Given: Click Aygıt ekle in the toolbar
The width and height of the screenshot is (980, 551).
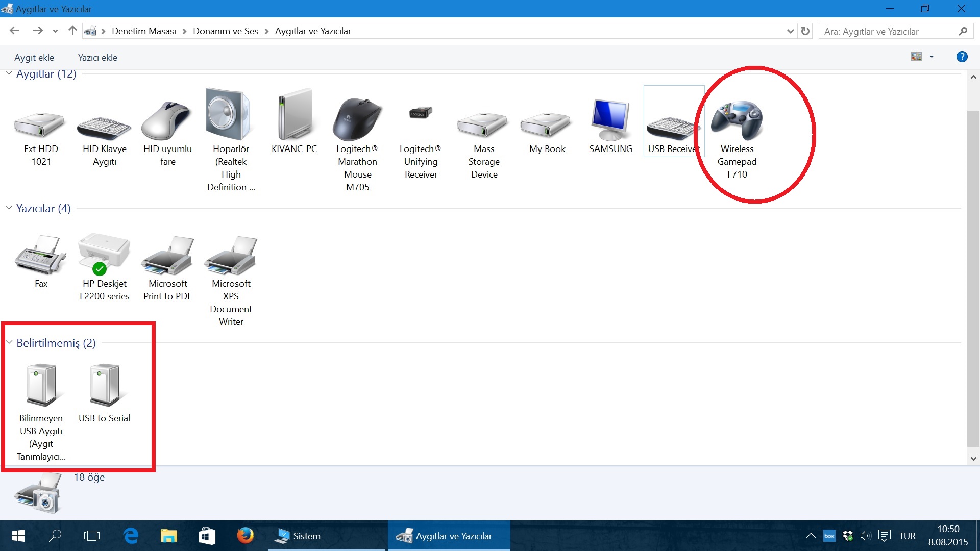Looking at the screenshot, I should 34,58.
